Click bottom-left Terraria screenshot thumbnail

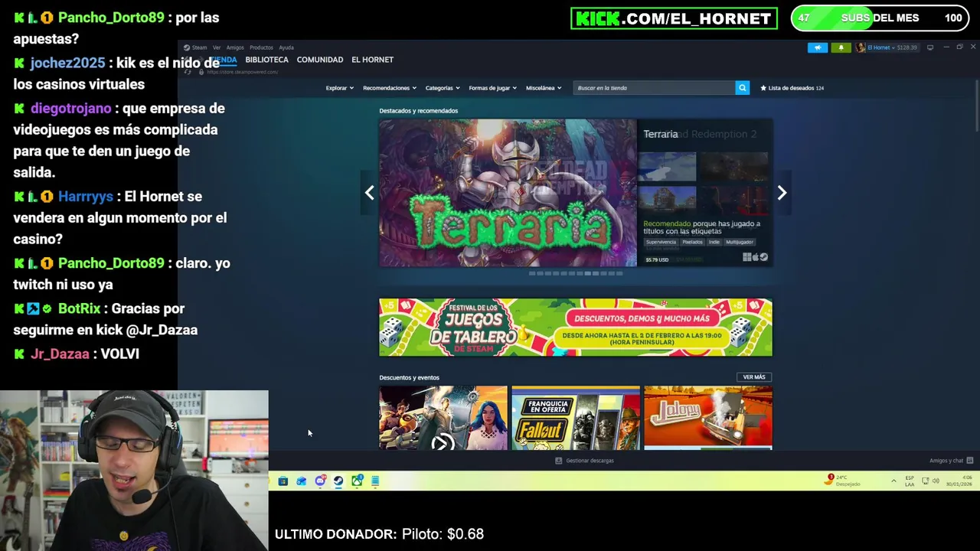click(x=667, y=201)
